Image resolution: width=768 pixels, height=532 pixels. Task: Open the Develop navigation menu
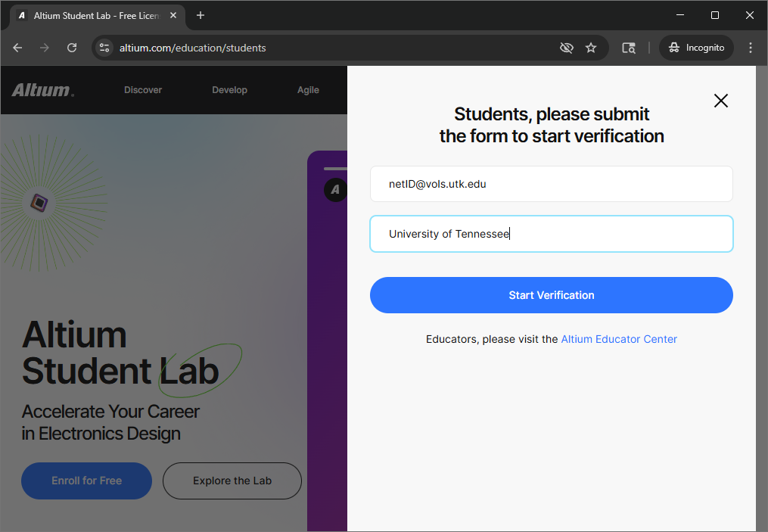click(229, 90)
